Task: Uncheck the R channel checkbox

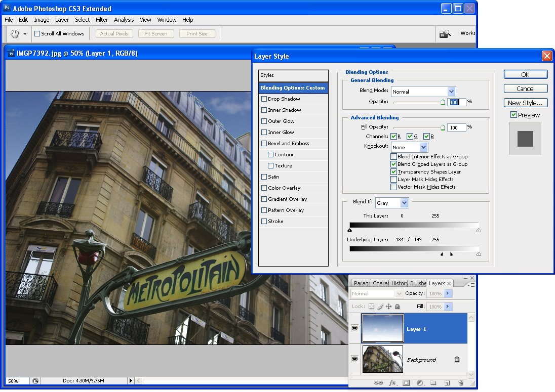Action: click(393, 137)
